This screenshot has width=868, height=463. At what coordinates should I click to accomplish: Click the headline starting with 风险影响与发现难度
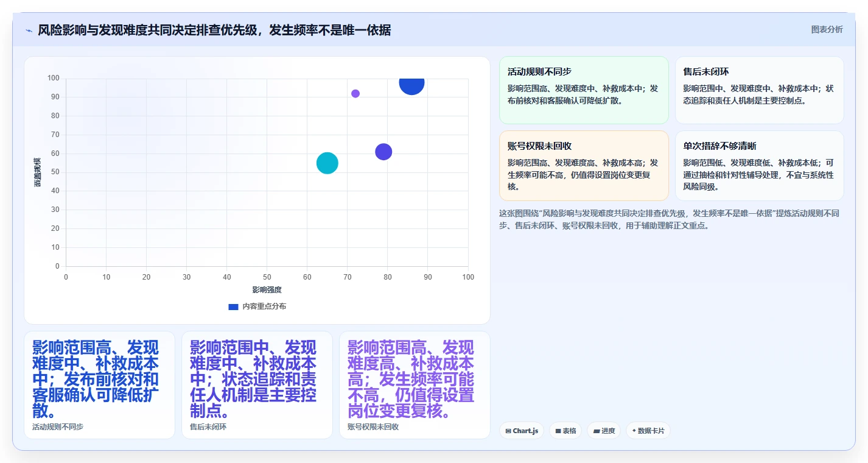(x=214, y=30)
